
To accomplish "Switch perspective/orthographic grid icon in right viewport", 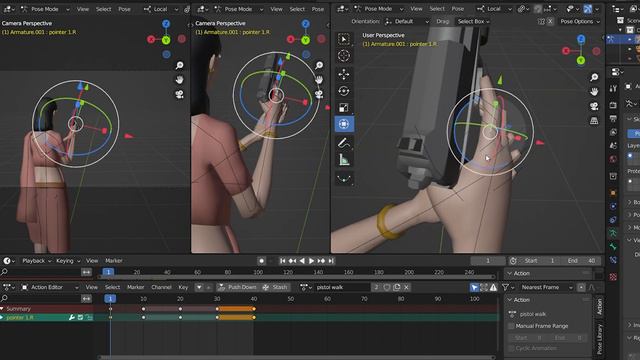I will 594,120.
